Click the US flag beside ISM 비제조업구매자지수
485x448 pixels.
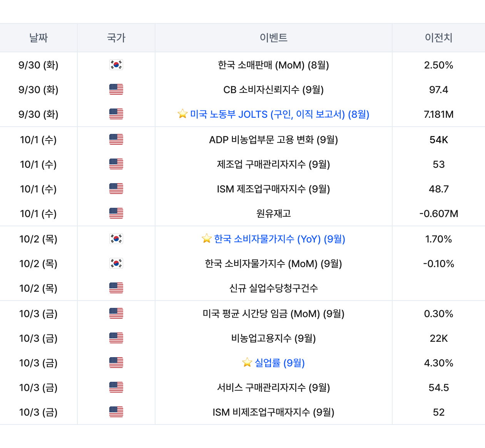116,412
